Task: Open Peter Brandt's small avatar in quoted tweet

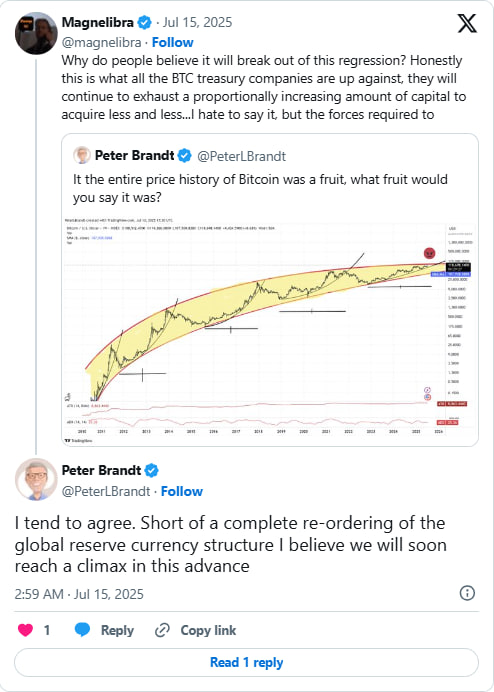Action: pos(82,155)
